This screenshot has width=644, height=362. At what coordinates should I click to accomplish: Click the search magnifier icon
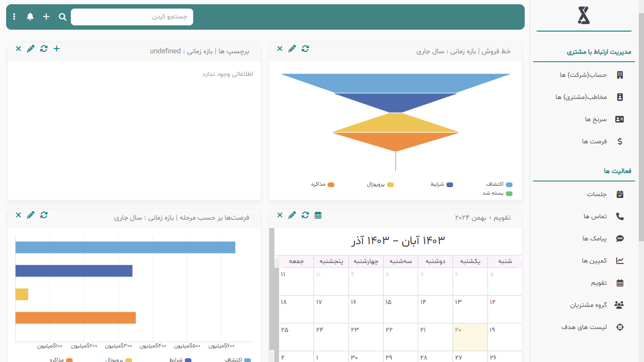coord(63,17)
